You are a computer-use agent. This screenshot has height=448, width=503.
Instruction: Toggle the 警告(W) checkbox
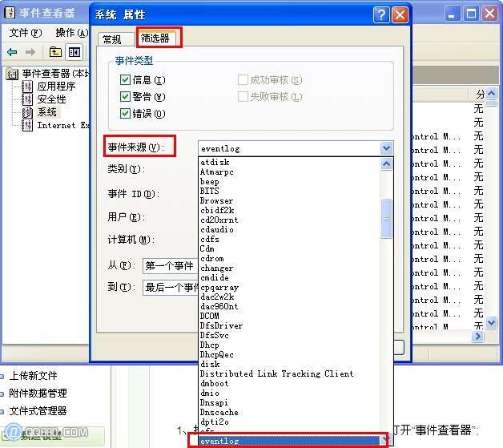pos(125,96)
